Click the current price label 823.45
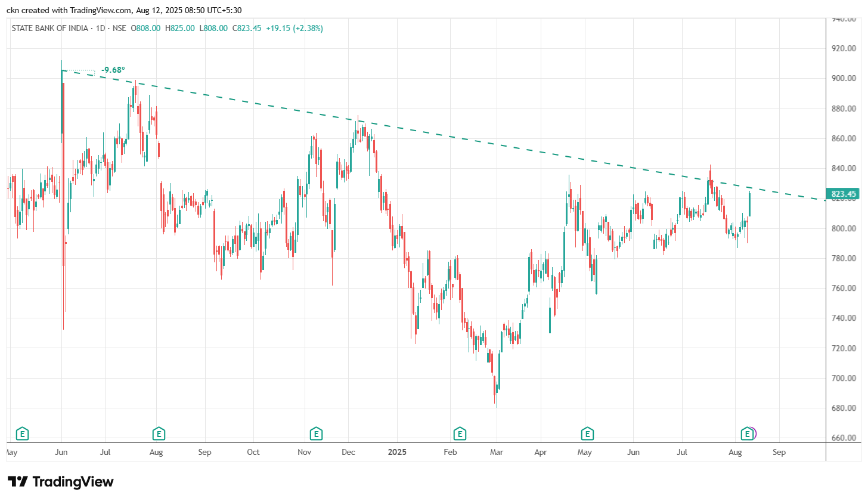The height and width of the screenshot is (502, 868). coord(844,194)
